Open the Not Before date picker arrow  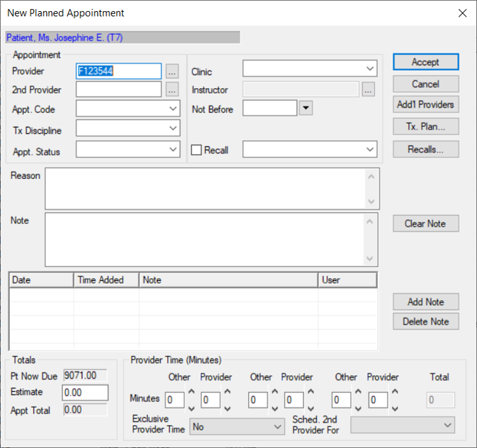tap(306, 108)
